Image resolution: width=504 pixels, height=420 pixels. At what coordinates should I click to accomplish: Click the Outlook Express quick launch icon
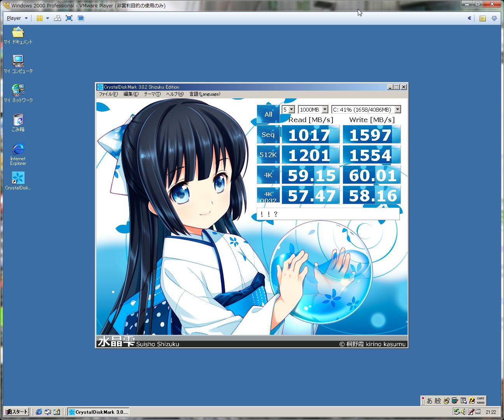point(48,412)
